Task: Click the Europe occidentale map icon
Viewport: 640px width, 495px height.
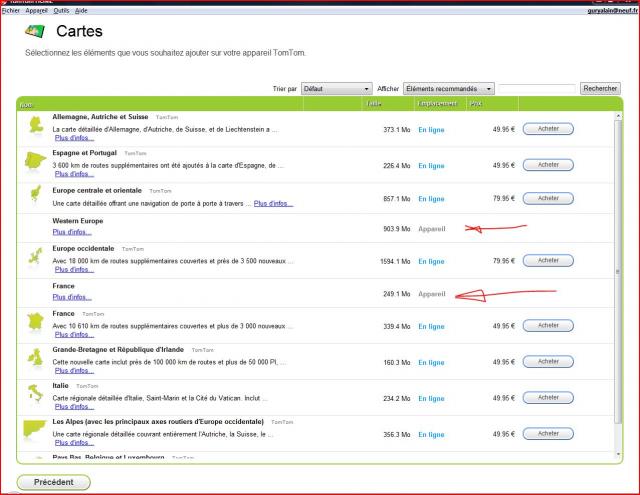Action: (x=36, y=257)
